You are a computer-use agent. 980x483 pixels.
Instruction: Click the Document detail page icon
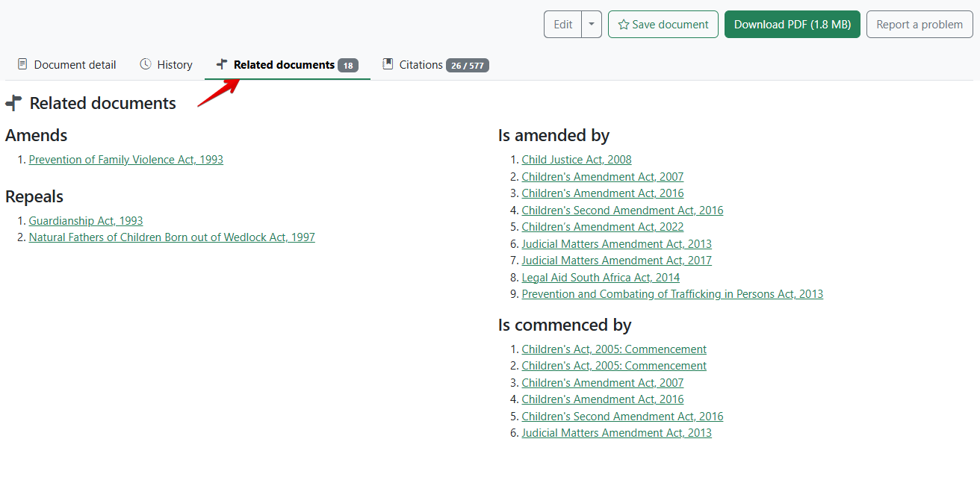(x=22, y=64)
